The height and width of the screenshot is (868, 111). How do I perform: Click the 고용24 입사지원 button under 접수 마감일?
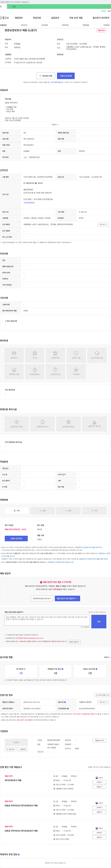click(x=16, y=538)
